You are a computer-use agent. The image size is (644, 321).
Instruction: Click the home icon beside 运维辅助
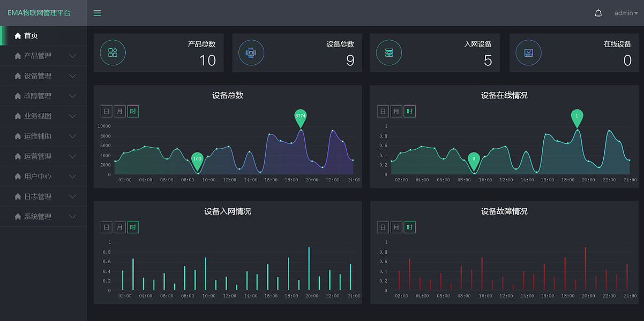pos(18,136)
